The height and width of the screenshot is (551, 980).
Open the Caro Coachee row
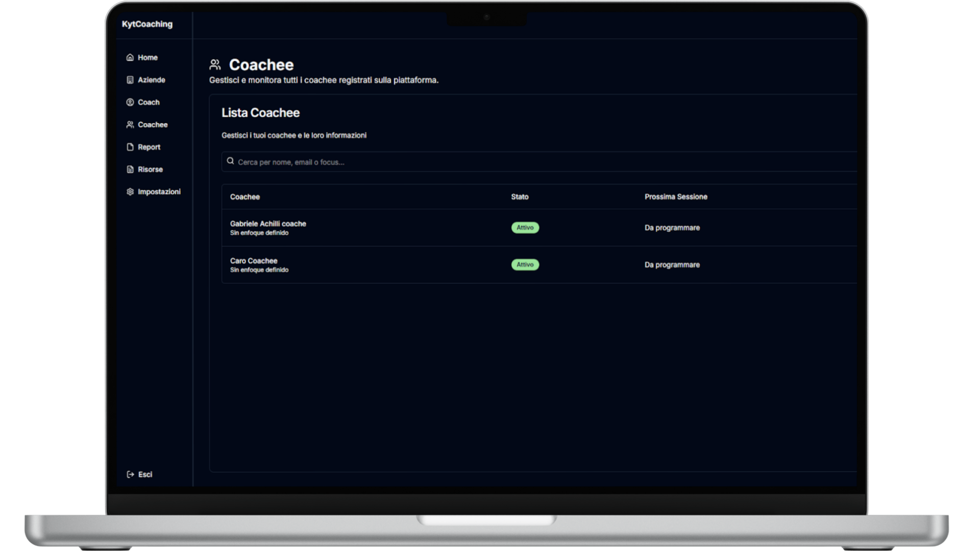point(254,261)
